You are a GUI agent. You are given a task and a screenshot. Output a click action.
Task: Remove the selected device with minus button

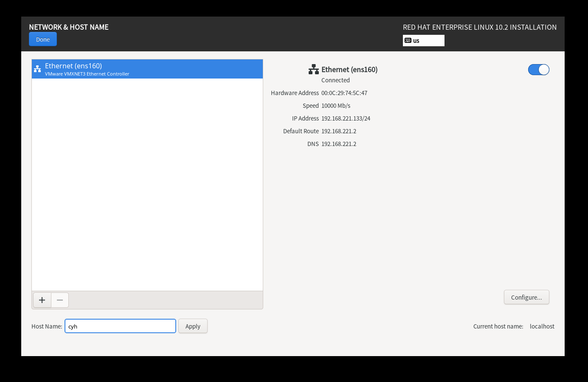[60, 300]
